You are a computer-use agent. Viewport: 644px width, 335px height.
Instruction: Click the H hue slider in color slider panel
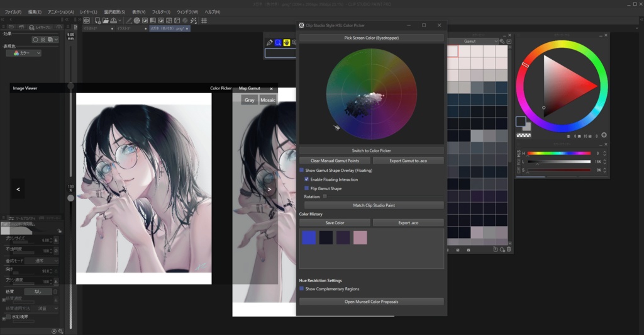[x=559, y=153]
